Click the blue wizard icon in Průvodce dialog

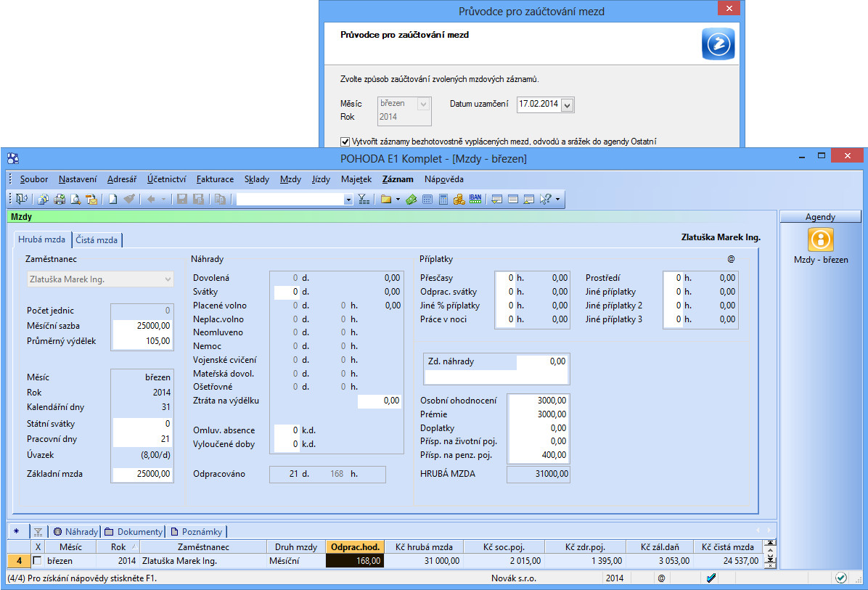click(718, 43)
